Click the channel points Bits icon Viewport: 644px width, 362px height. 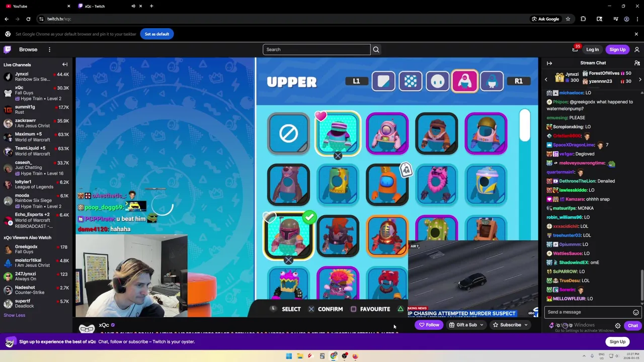point(551,326)
